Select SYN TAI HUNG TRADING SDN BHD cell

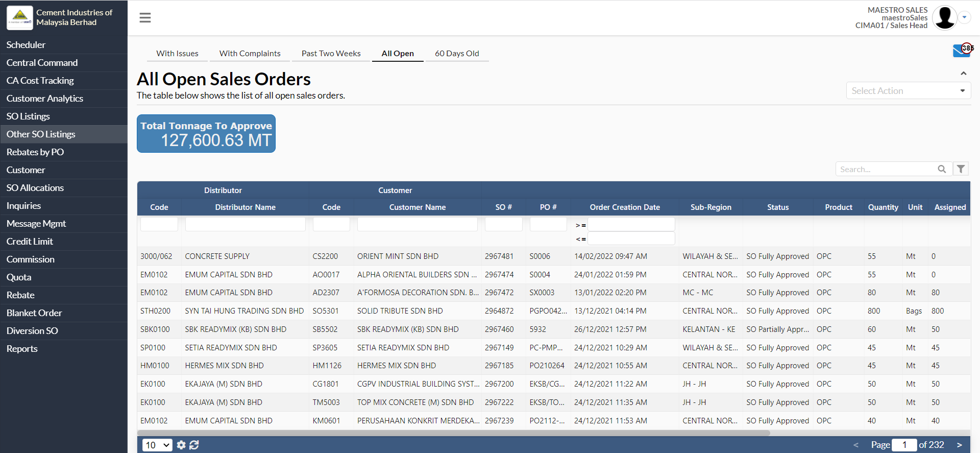tap(245, 311)
